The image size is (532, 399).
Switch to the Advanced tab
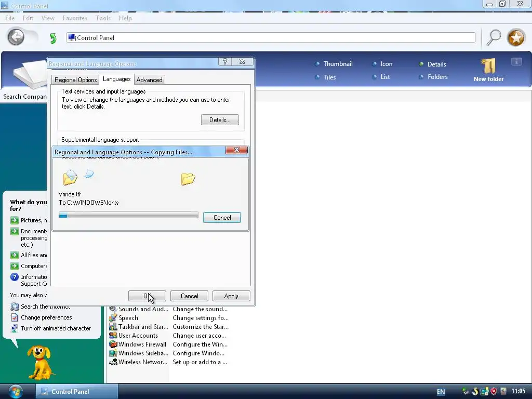pos(149,79)
